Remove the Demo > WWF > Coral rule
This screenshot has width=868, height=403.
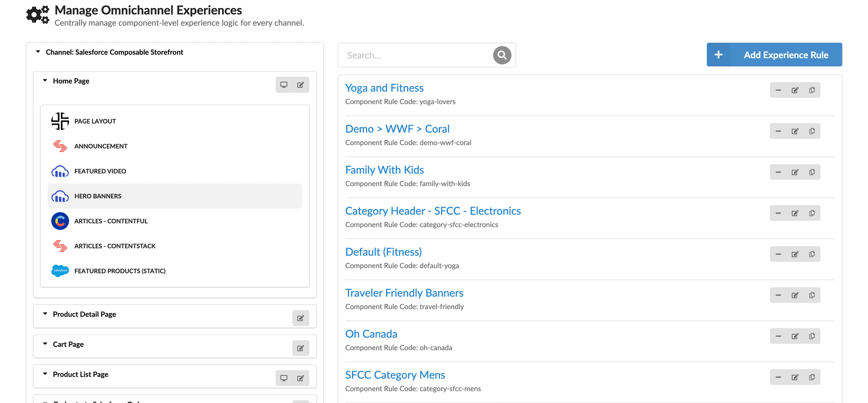pyautogui.click(x=778, y=131)
